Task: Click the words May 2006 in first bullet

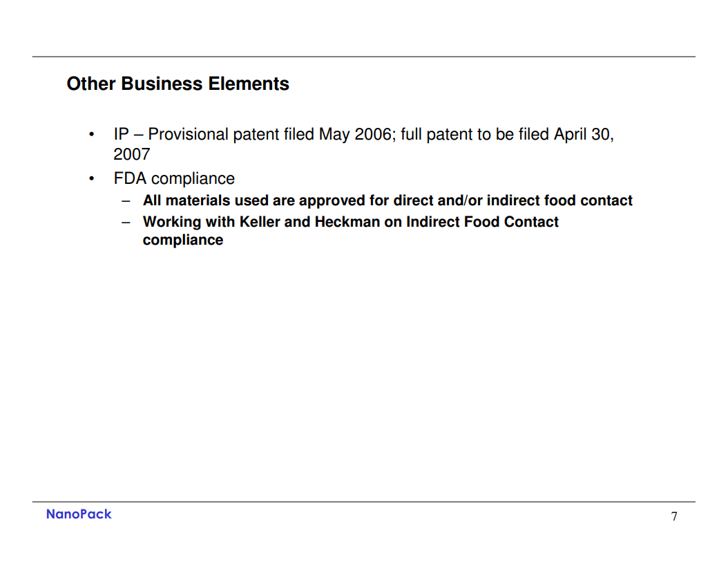Action: tap(355, 134)
